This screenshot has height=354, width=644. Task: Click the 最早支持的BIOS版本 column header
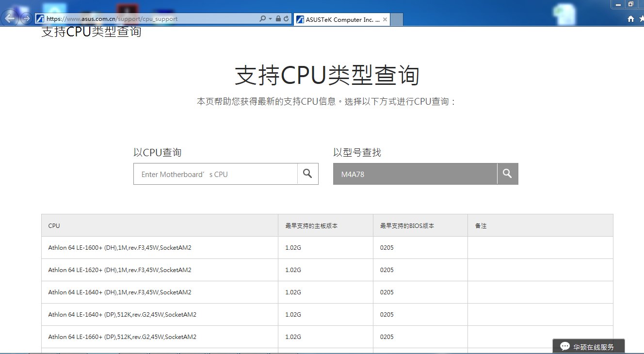click(407, 225)
